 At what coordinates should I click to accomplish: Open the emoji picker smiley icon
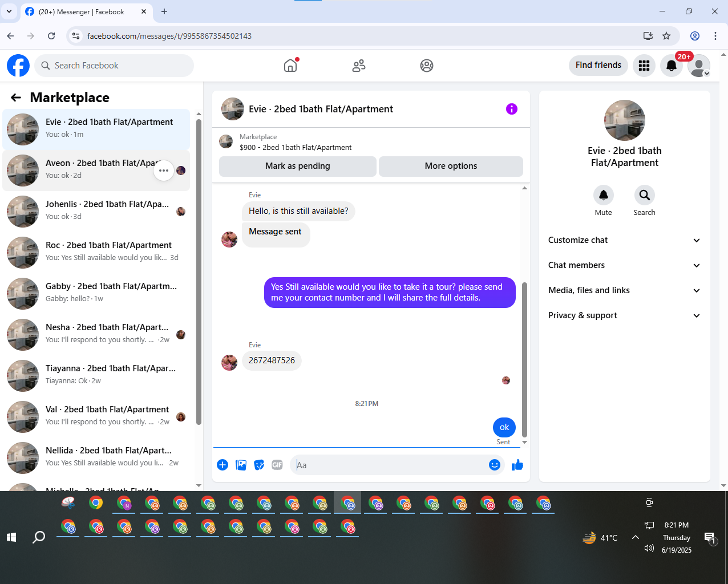click(x=495, y=465)
